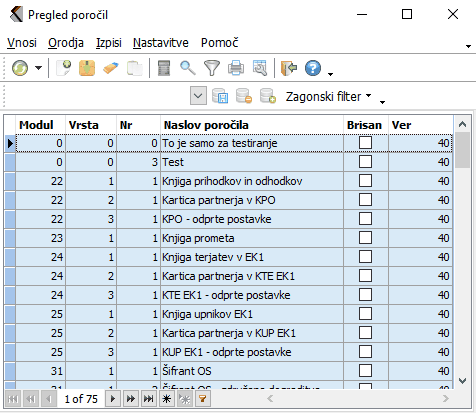Viewport: 476px width, 413px height.
Task: Click the printer icon
Action: 236,68
